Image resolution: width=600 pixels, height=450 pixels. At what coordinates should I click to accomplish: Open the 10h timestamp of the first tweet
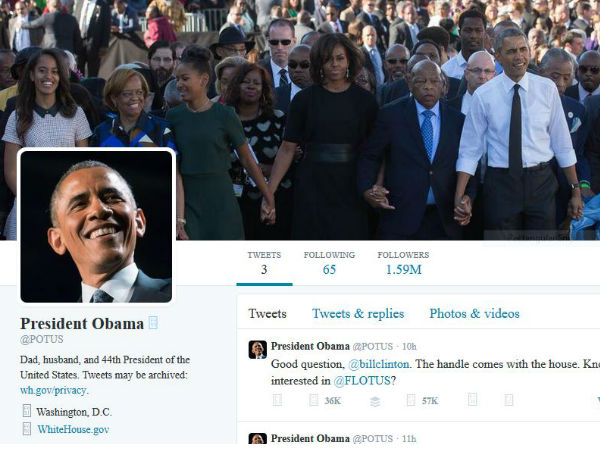tap(409, 347)
